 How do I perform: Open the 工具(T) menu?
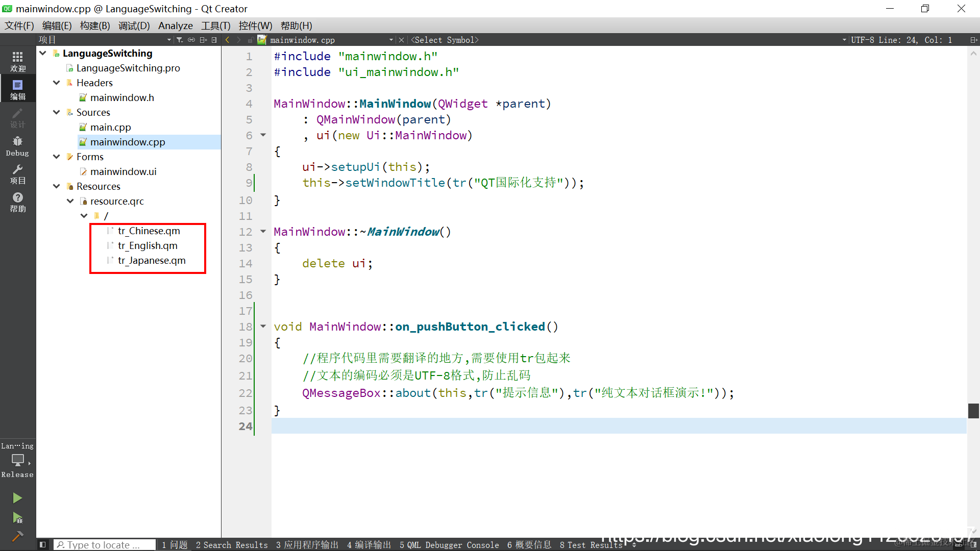(216, 26)
